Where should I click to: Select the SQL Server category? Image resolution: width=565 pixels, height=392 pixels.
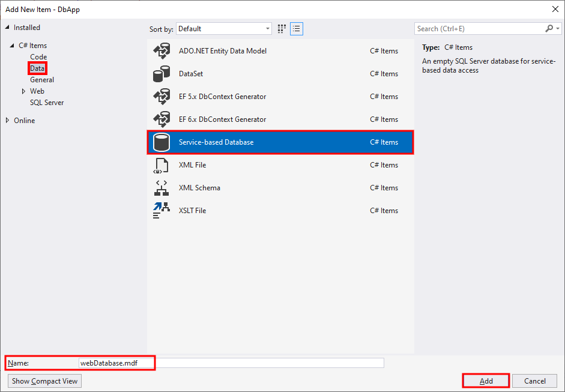coord(47,103)
